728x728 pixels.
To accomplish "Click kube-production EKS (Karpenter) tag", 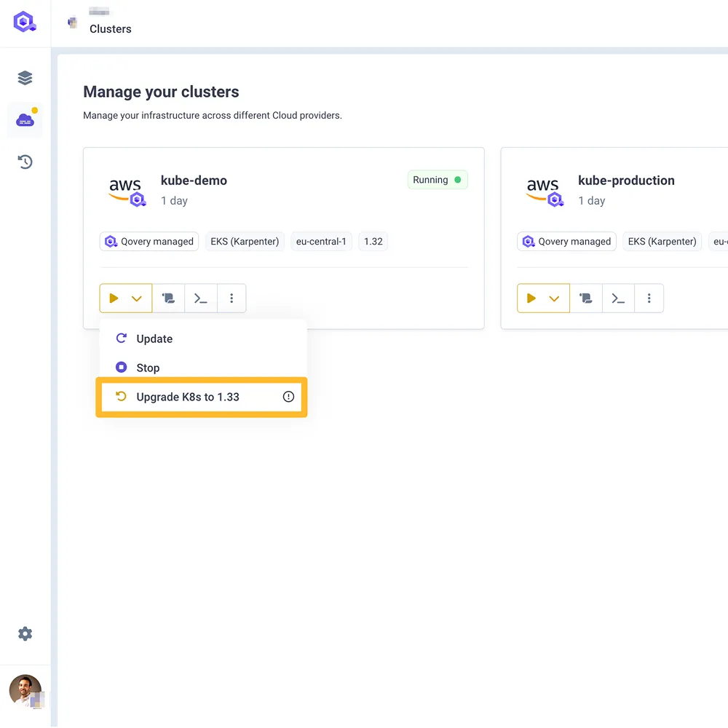I will [x=662, y=242].
